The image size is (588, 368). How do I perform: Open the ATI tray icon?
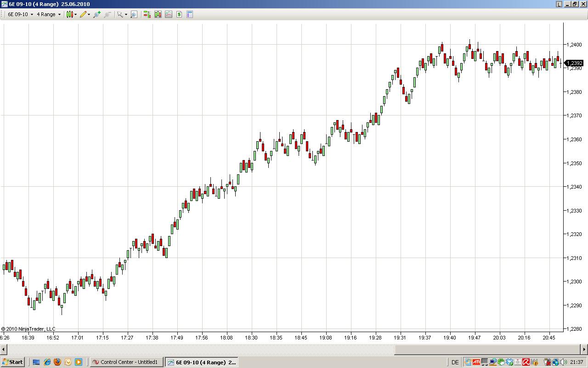click(x=476, y=362)
